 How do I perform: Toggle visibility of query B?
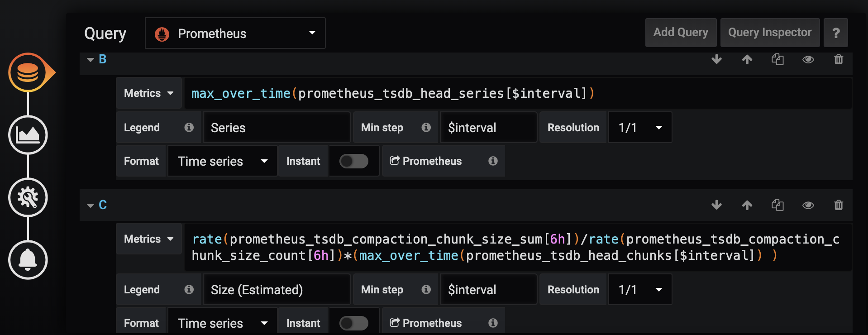[808, 59]
